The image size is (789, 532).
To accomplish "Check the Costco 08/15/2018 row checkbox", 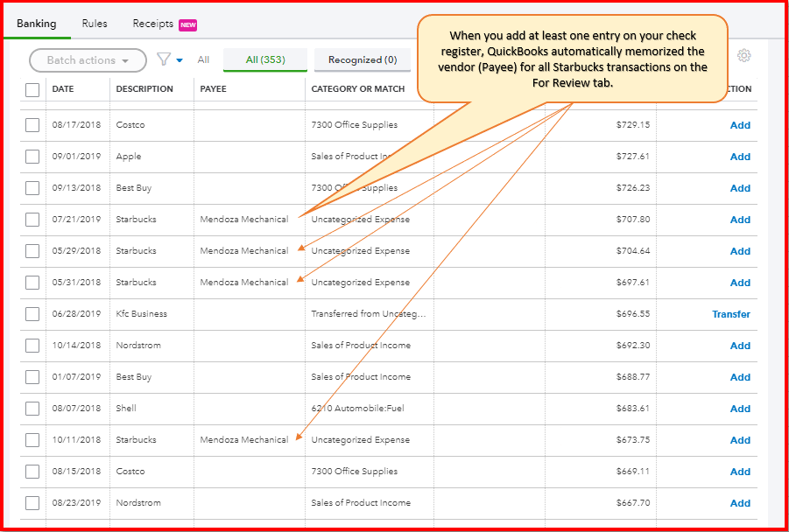I will [x=32, y=471].
